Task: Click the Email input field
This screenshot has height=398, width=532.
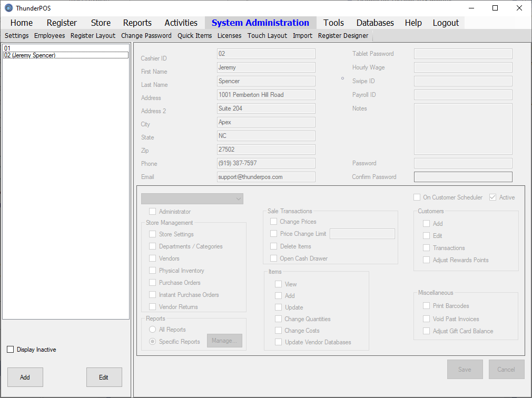Action: pyautogui.click(x=266, y=177)
